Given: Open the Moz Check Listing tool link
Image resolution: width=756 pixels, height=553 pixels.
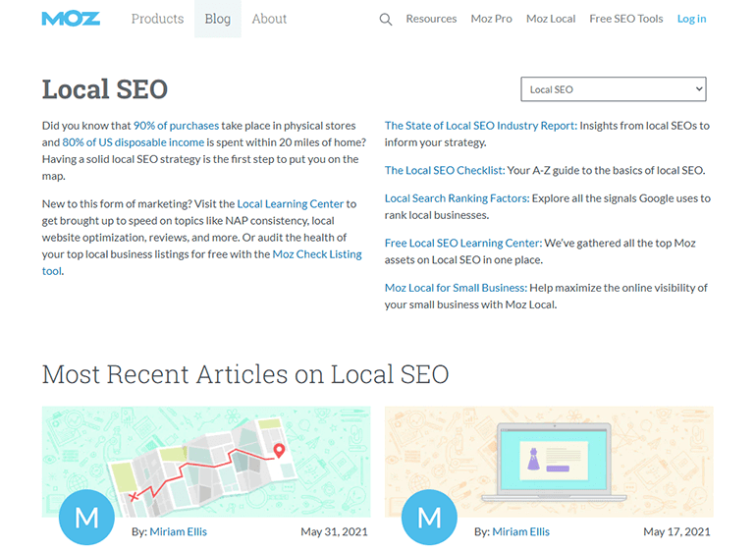Looking at the screenshot, I should 316,254.
